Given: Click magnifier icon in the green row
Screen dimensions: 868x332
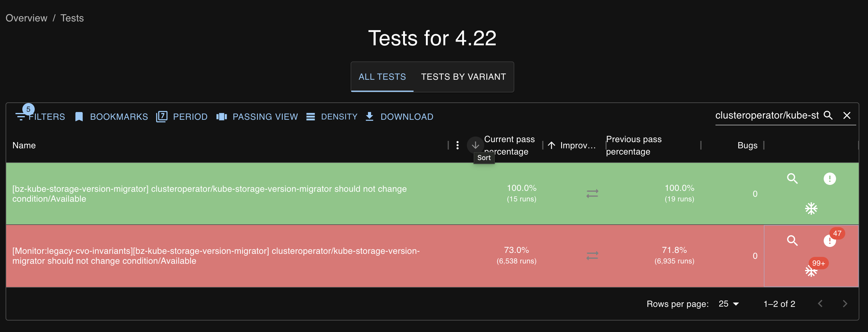Looking at the screenshot, I should [792, 178].
